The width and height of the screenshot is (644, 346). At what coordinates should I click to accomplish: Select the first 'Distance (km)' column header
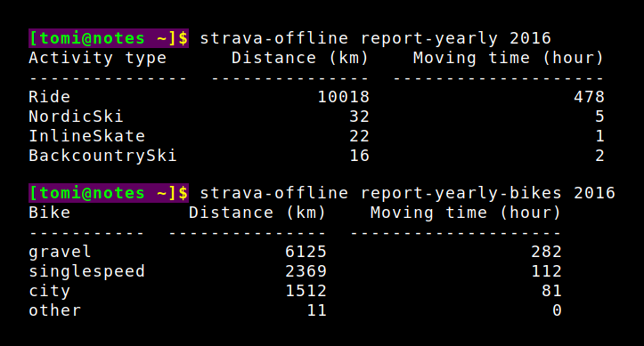point(300,58)
